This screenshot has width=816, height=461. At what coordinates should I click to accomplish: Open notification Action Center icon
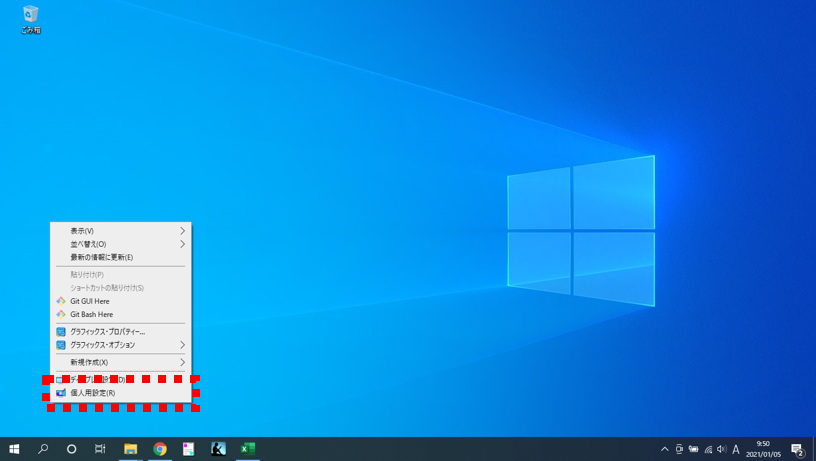click(797, 449)
